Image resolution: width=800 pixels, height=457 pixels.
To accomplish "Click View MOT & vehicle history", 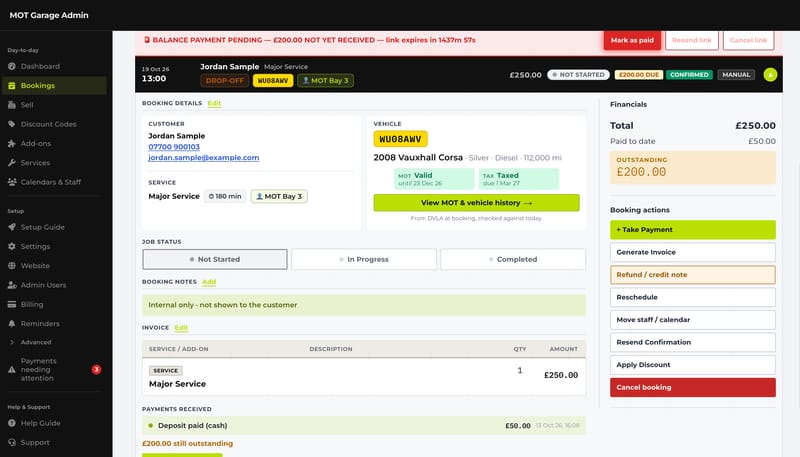I will tap(477, 202).
